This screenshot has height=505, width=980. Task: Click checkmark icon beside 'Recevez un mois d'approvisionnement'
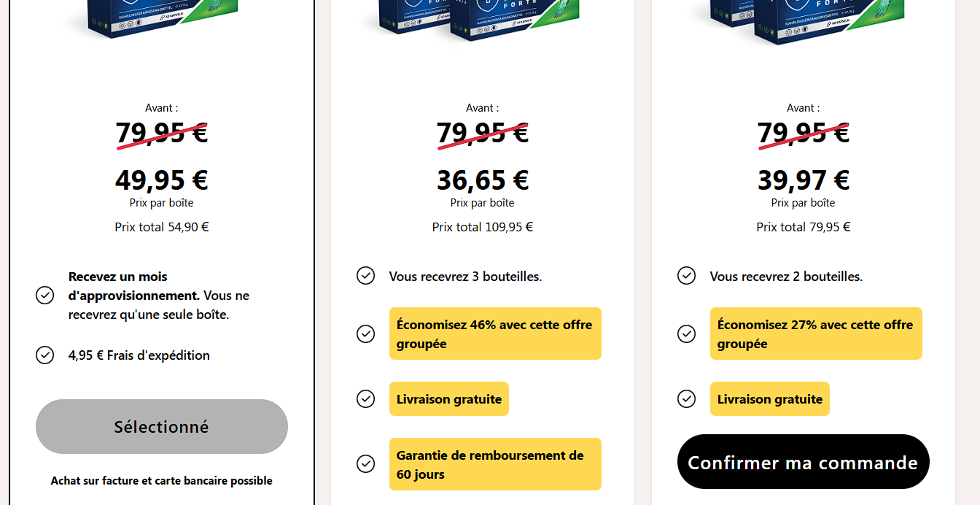coord(44,296)
